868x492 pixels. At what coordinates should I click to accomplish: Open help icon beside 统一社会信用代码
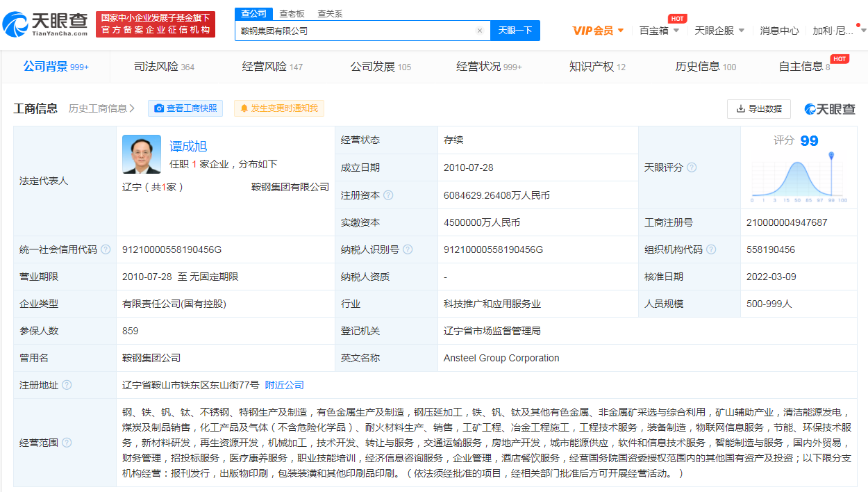[106, 249]
